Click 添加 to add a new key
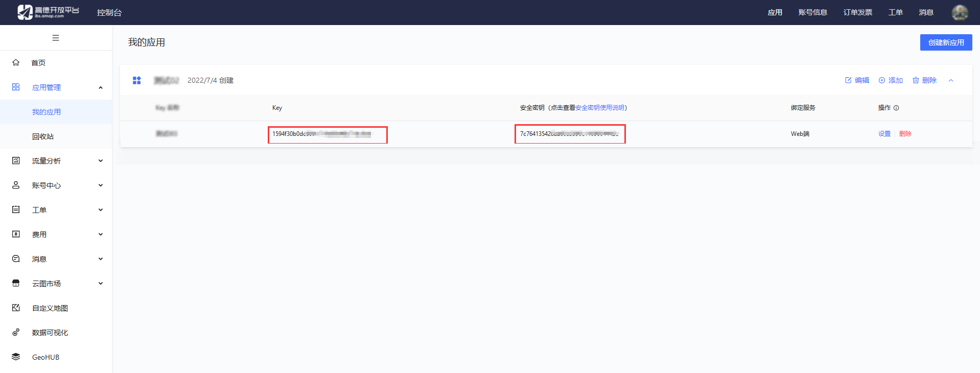 click(891, 80)
